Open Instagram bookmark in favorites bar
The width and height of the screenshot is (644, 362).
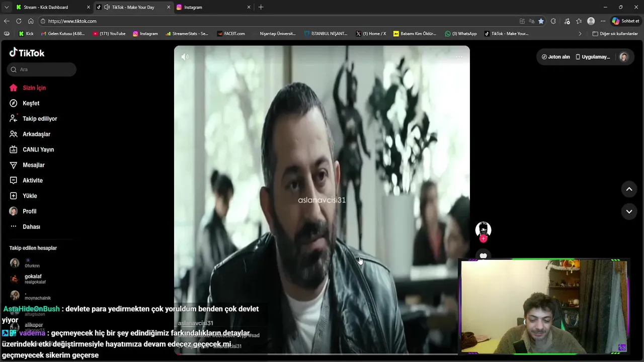pos(145,34)
